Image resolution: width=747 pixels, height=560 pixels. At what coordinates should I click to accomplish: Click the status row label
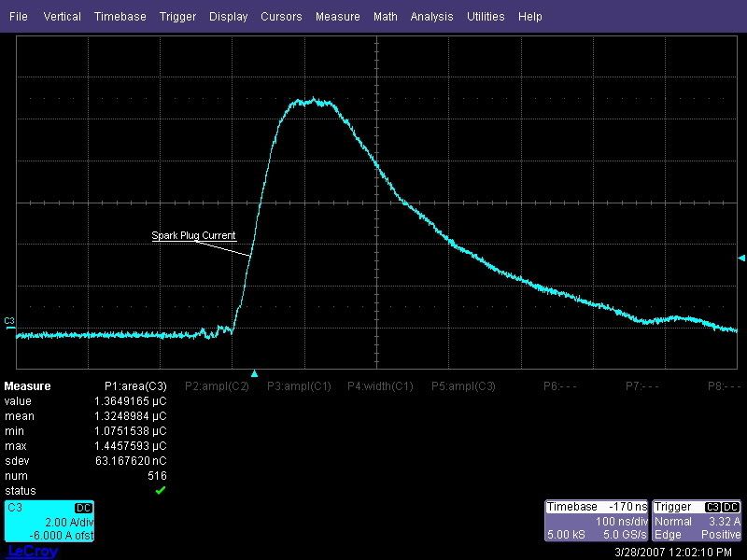[21, 491]
